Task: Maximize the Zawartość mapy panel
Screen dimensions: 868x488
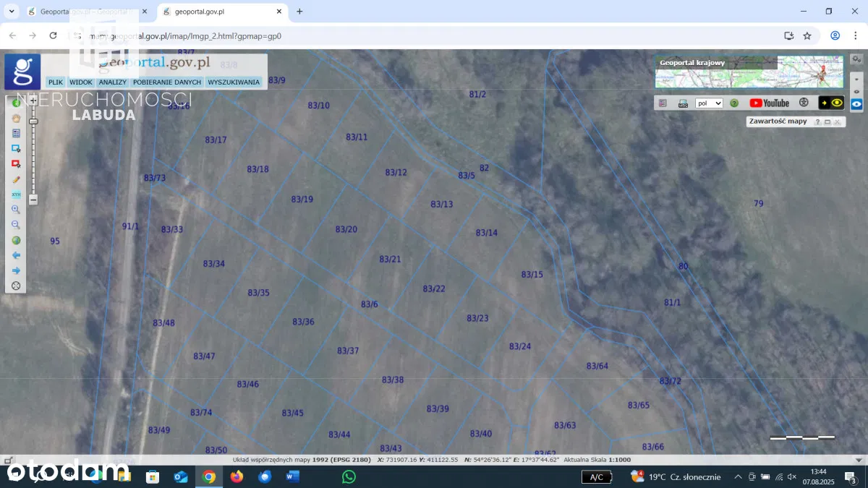Action: point(827,122)
